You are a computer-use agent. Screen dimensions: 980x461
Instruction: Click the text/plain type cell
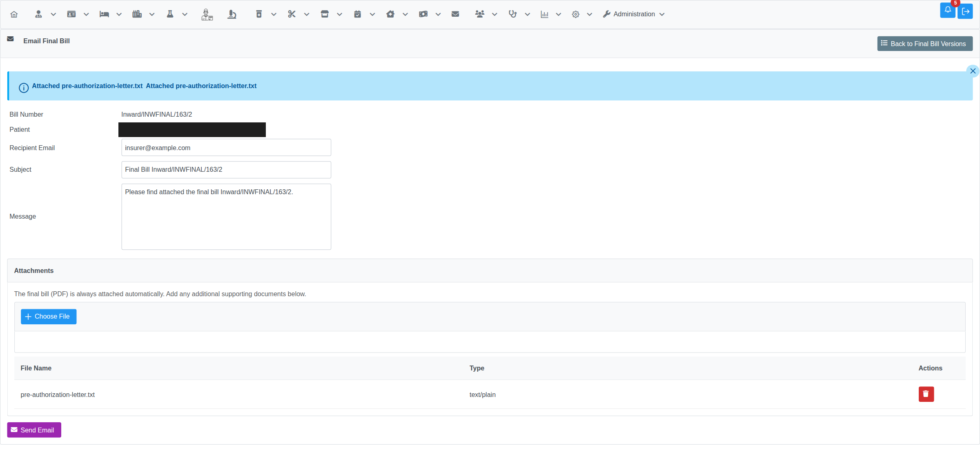click(x=482, y=395)
